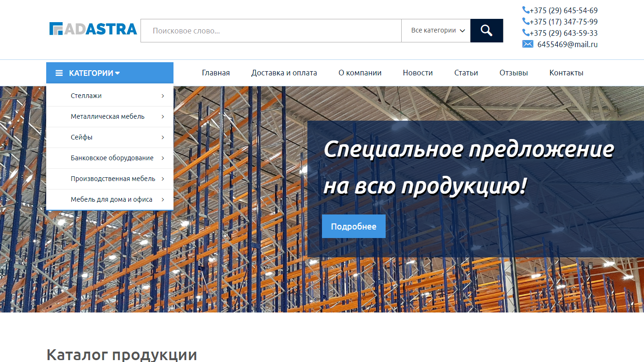This screenshot has height=362, width=644.
Task: Select the Производственная мебель category
Action: pyautogui.click(x=113, y=179)
